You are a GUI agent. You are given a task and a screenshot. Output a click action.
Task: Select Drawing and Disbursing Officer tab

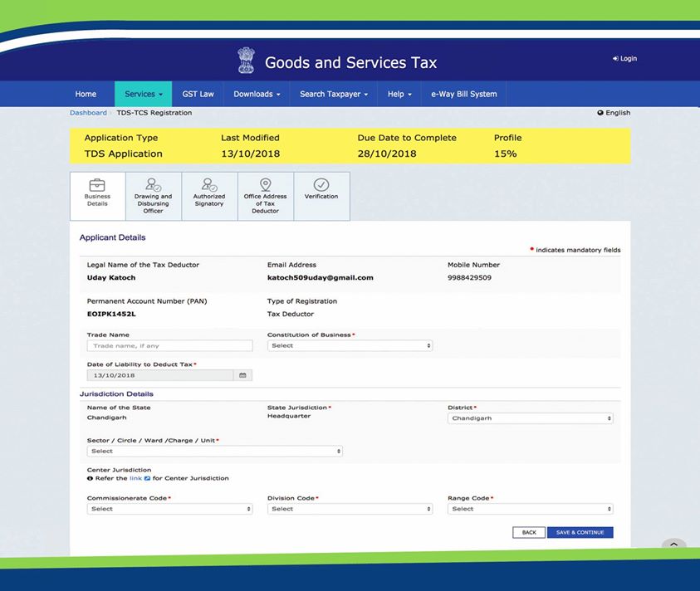coord(153,197)
